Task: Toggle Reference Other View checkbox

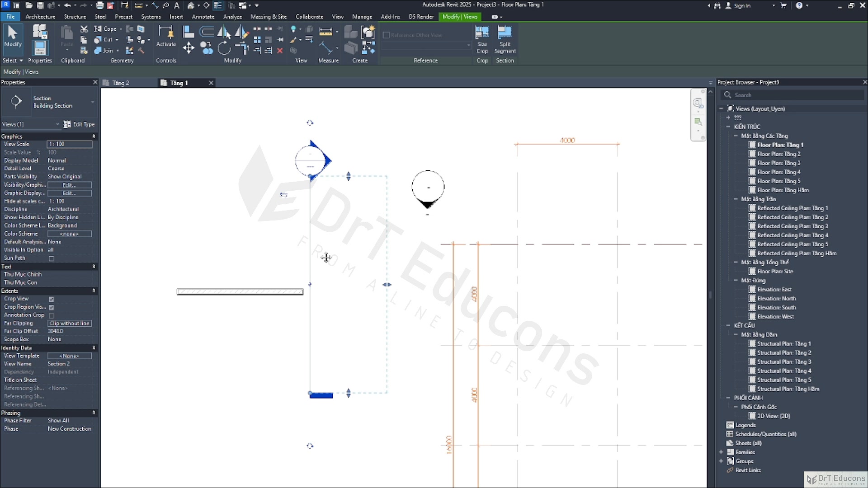Action: (386, 35)
